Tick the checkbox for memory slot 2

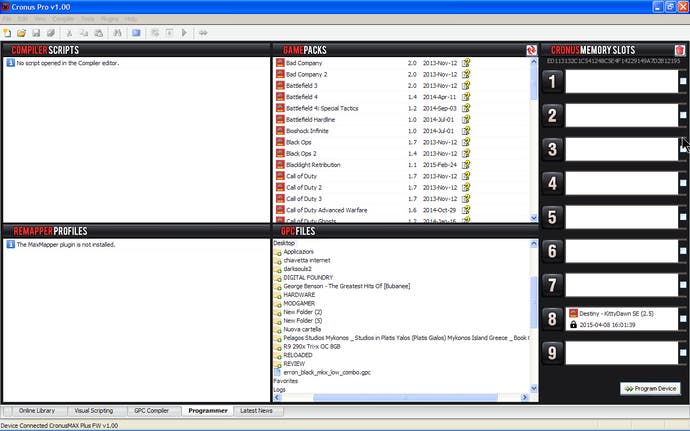(683, 115)
